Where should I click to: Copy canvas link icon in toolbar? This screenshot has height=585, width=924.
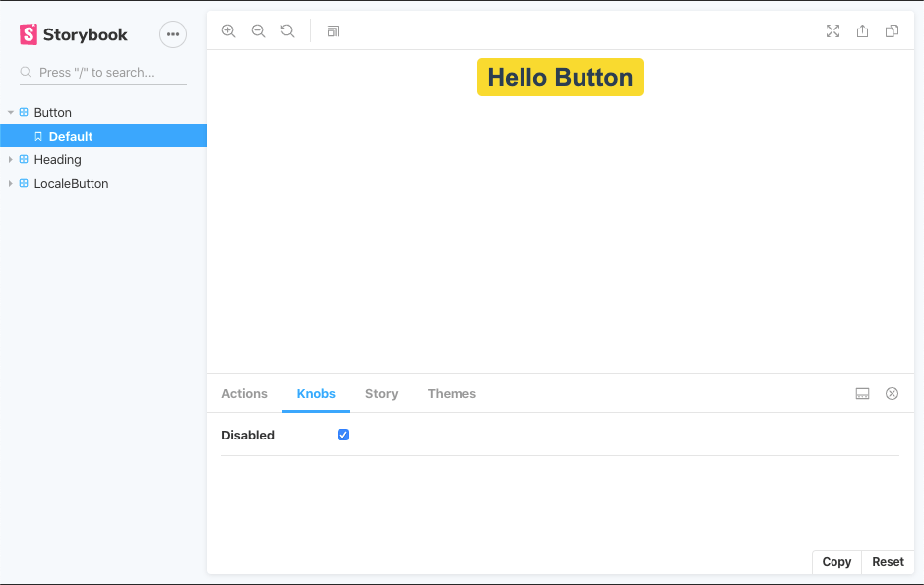click(x=892, y=31)
